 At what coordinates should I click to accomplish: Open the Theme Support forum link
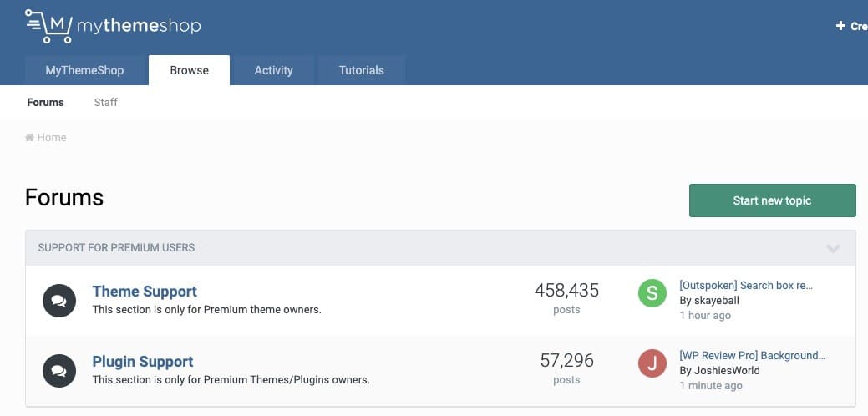coord(145,291)
